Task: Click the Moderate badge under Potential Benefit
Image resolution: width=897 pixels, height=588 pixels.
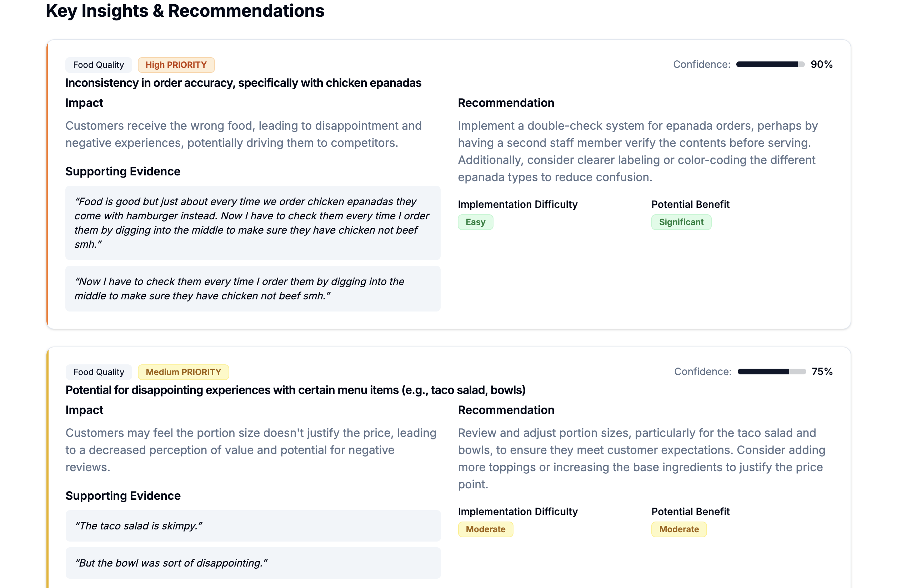Action: (x=678, y=529)
